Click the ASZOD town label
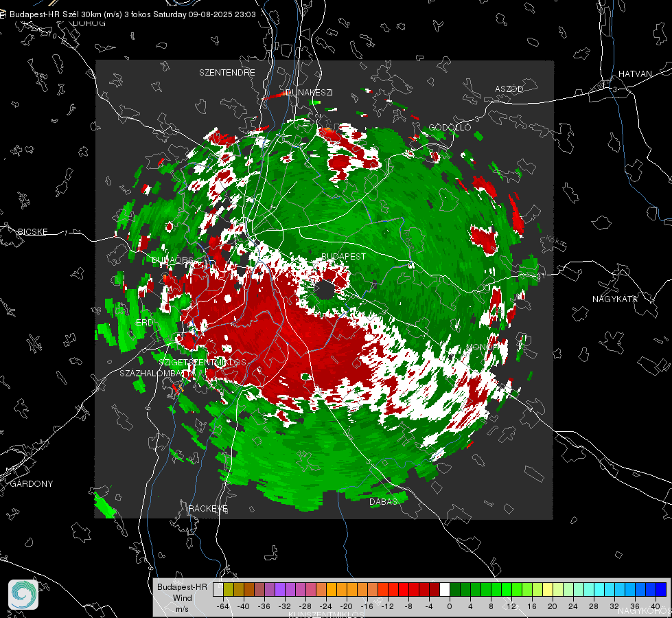Screen dimensions: 672x618 pos(509,89)
